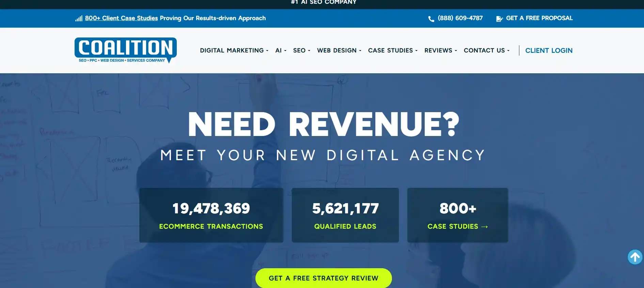The image size is (644, 288).
Task: Open the Case Studies navigation menu
Action: pos(392,50)
